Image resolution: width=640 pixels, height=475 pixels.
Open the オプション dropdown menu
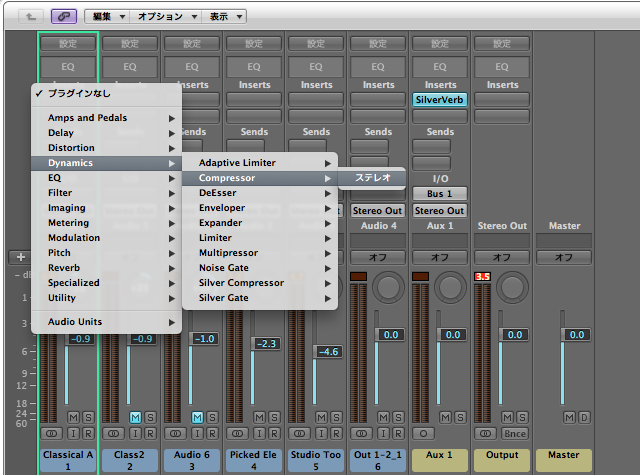(x=166, y=16)
